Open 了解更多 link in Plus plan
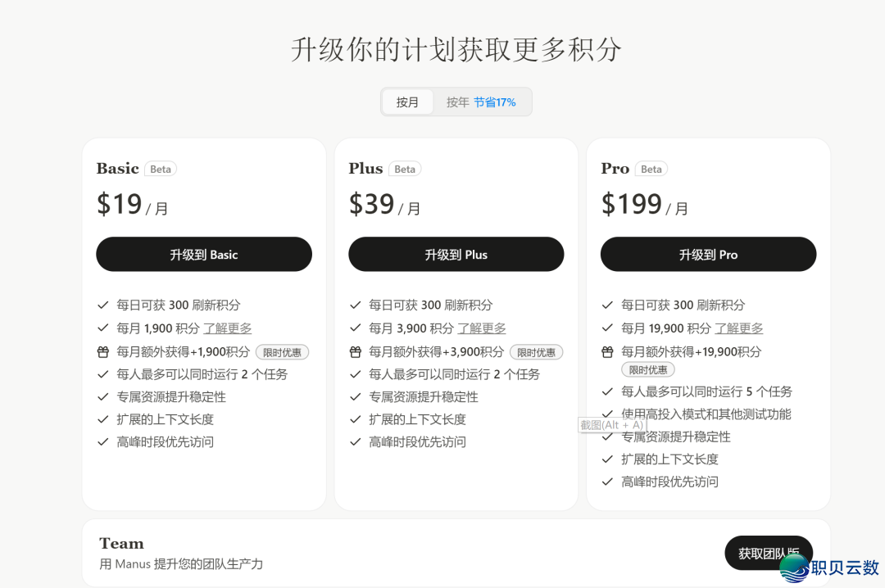The height and width of the screenshot is (588, 885). [482, 328]
